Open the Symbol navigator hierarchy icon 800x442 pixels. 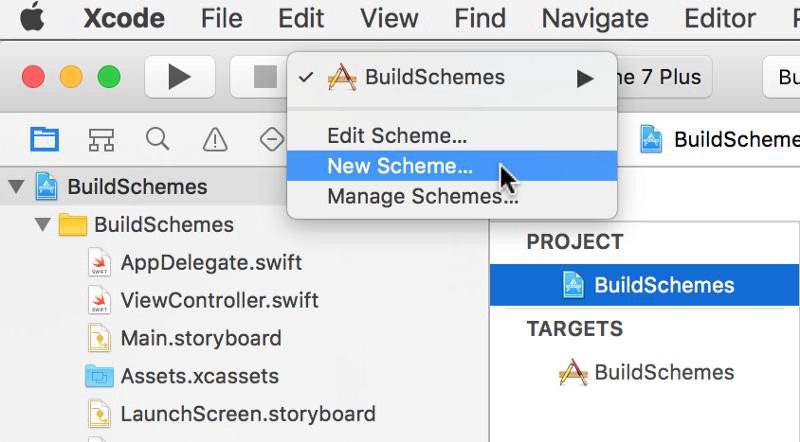point(101,139)
